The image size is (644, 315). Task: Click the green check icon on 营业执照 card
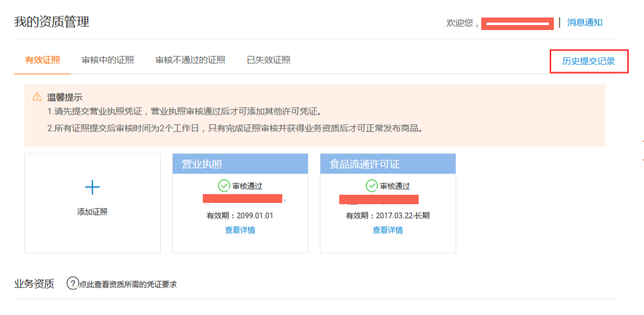pos(223,185)
